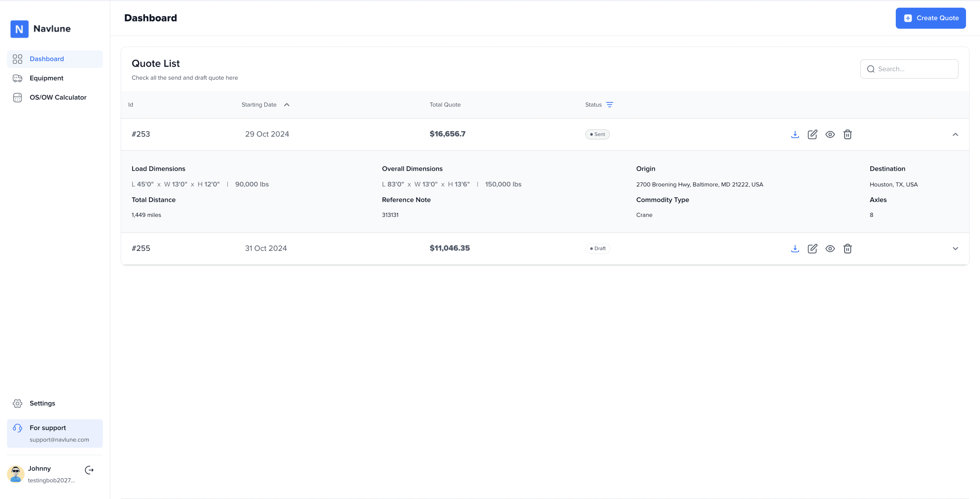
Task: Click the $16,656.7 total
Action: point(447,134)
